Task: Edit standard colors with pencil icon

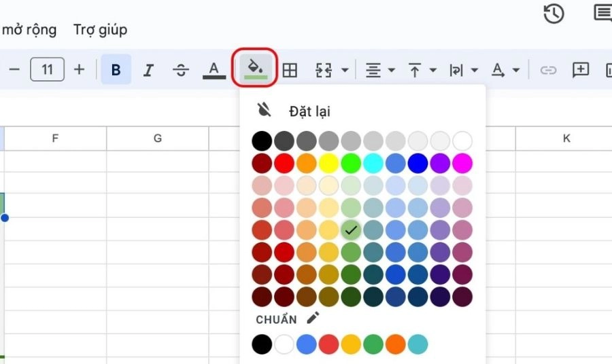Action: (313, 318)
